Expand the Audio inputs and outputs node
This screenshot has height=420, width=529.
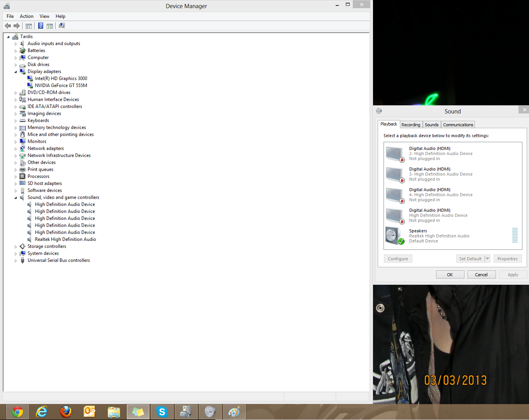pyautogui.click(x=16, y=44)
